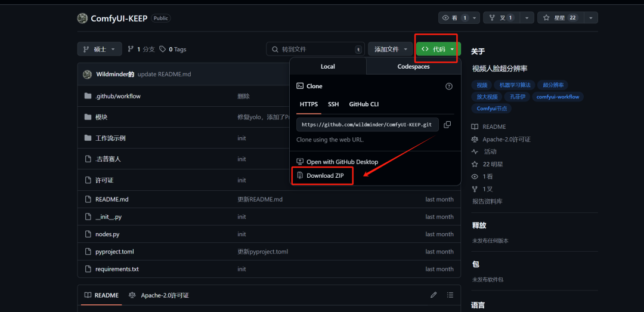Switch to the Local tab
This screenshot has width=644, height=312.
click(328, 66)
